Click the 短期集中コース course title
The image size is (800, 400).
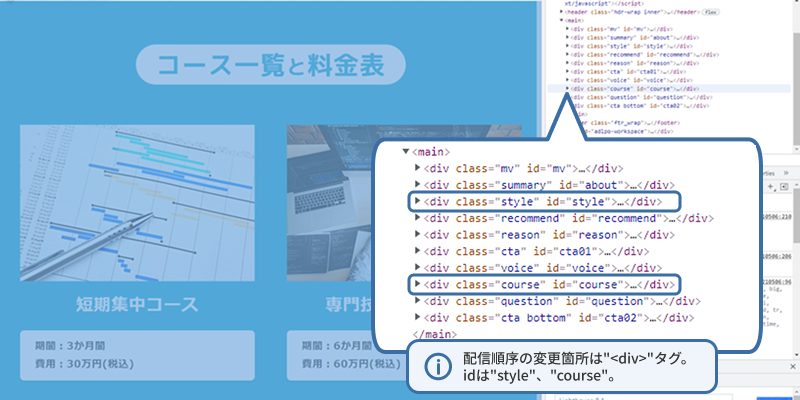pos(137,304)
